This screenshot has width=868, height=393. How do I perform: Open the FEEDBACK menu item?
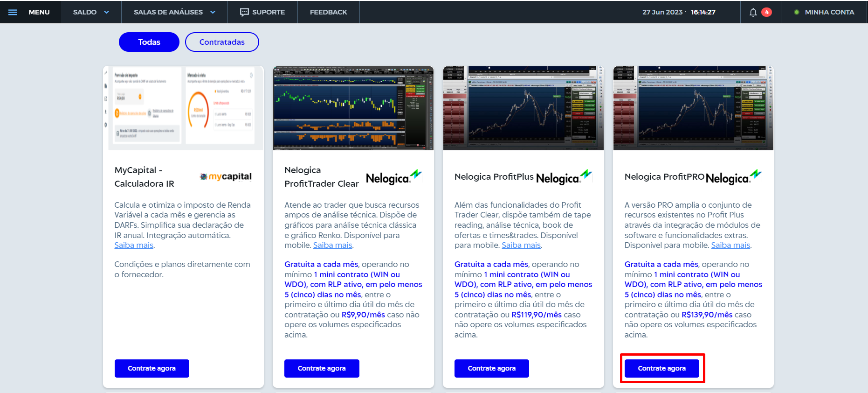tap(329, 12)
